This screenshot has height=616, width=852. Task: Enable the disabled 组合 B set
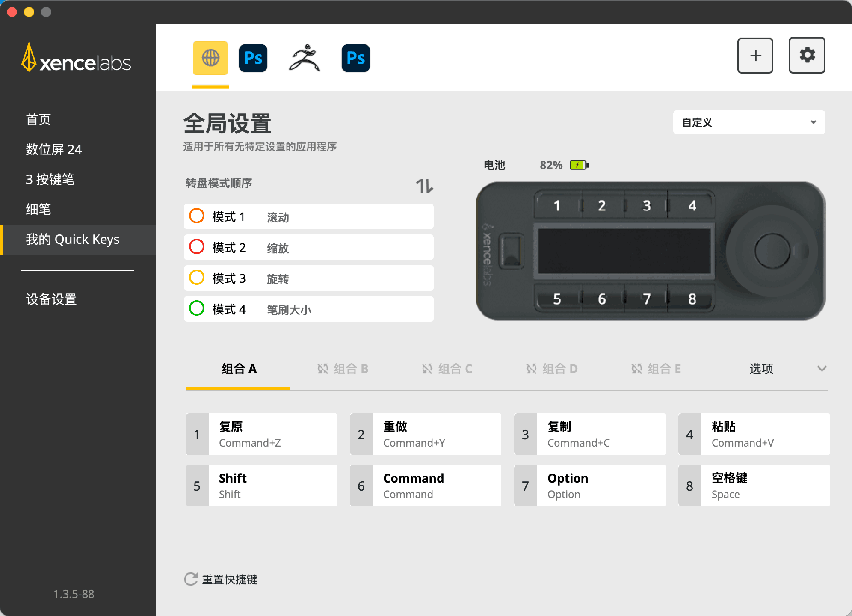point(323,368)
